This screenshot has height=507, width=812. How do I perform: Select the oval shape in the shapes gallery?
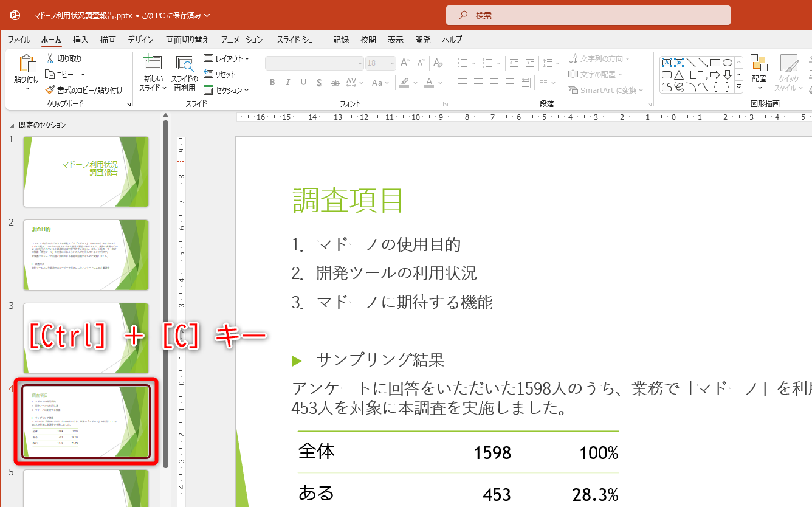tap(727, 63)
